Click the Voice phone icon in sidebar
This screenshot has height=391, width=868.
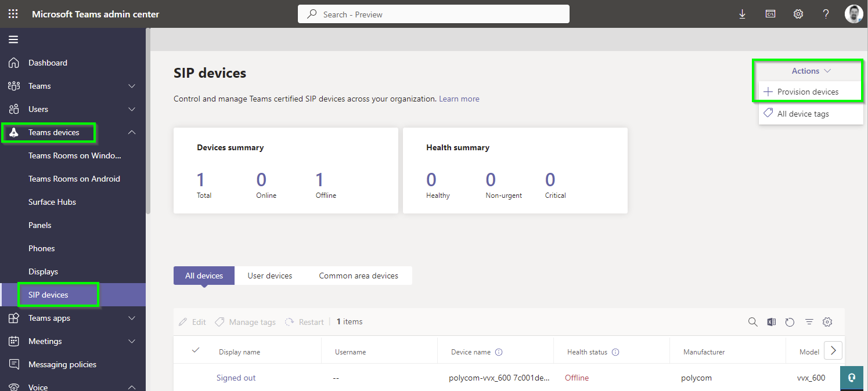tap(13, 387)
